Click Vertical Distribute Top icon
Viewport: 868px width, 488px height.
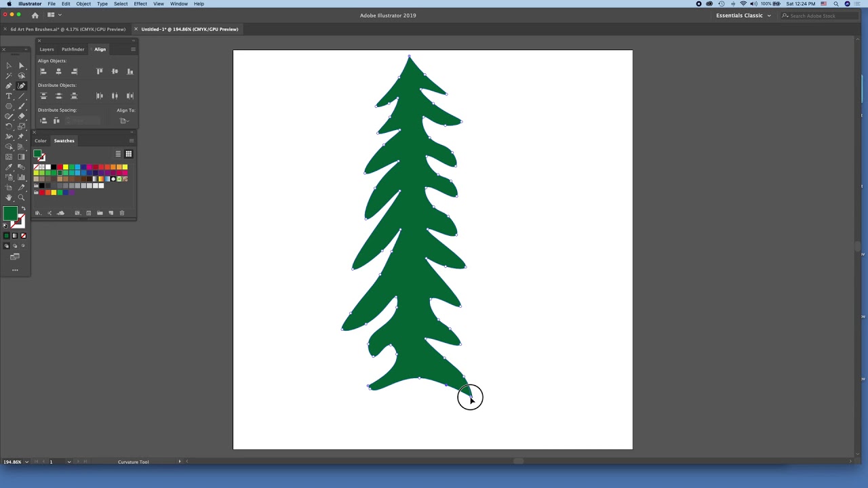[x=43, y=96]
